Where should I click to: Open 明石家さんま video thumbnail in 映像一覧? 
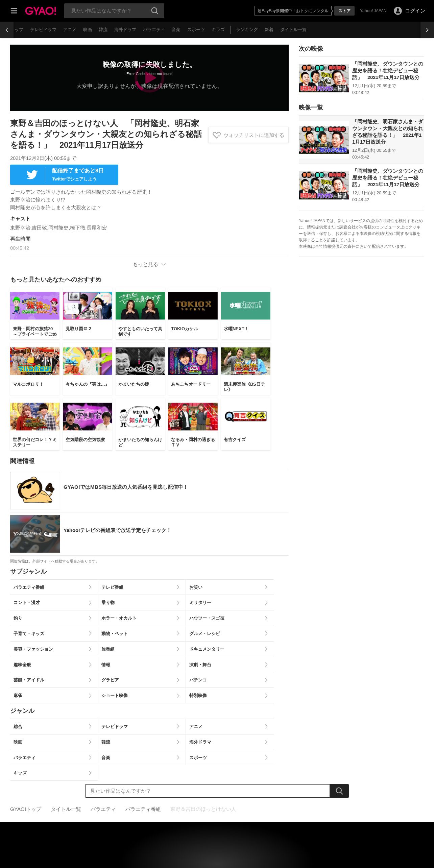point(324,140)
